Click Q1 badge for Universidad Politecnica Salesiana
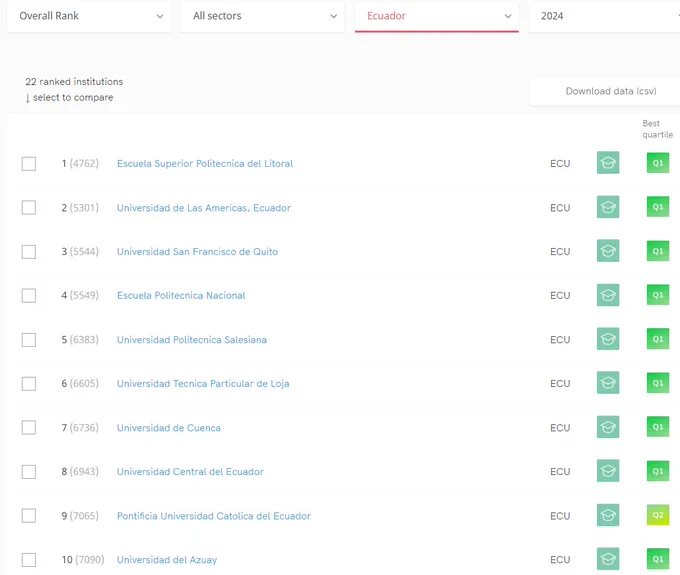Viewport: 680px width, 575px height. [x=658, y=339]
